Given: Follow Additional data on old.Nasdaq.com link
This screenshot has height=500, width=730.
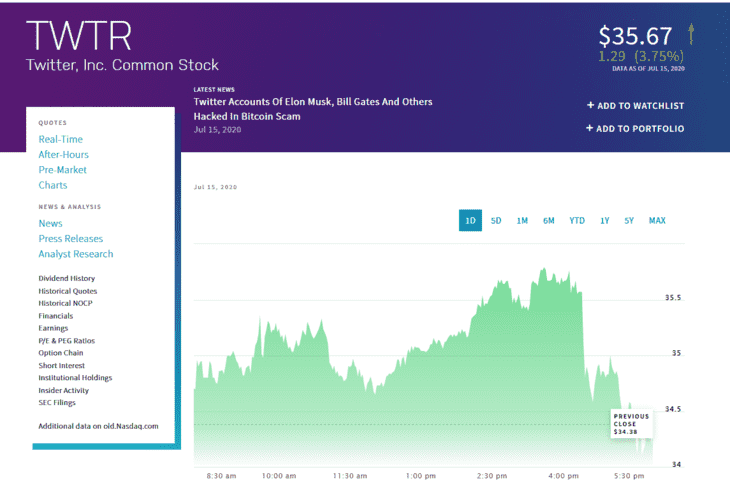Looking at the screenshot, I should [x=98, y=426].
